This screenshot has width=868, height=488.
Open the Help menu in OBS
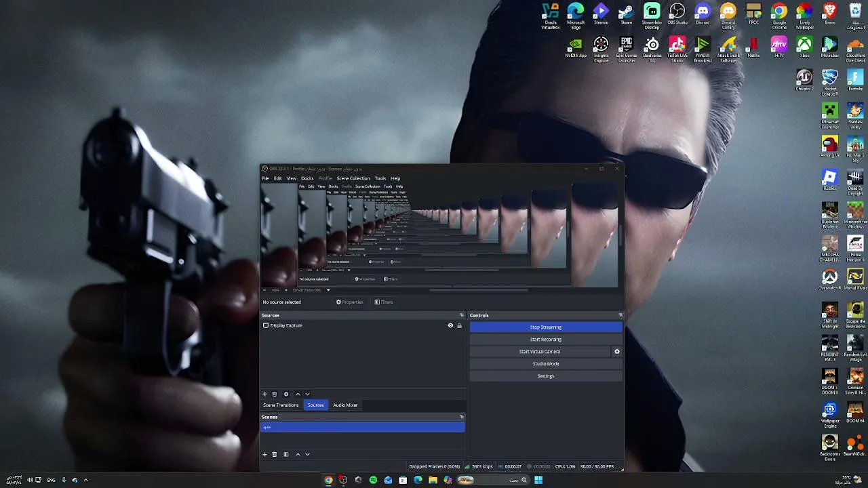(x=395, y=178)
